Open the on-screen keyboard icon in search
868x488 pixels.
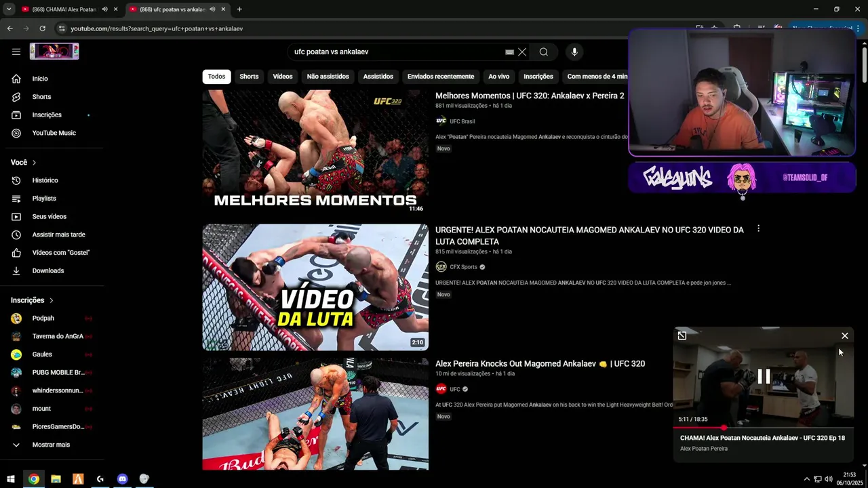pyautogui.click(x=509, y=52)
